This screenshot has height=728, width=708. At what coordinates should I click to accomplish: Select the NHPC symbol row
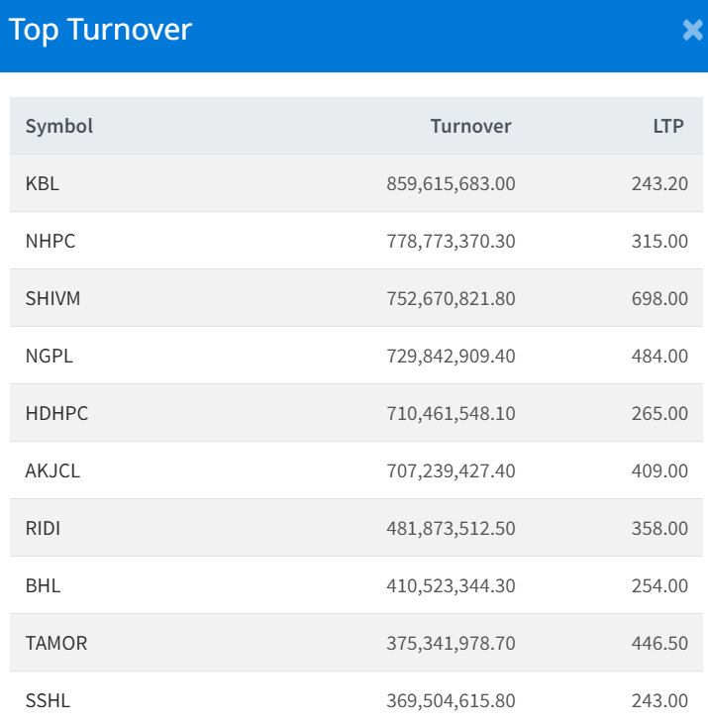tap(50, 241)
